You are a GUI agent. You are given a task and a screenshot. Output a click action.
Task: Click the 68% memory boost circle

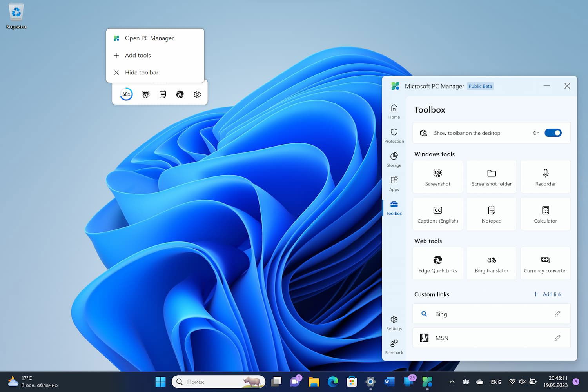click(126, 94)
